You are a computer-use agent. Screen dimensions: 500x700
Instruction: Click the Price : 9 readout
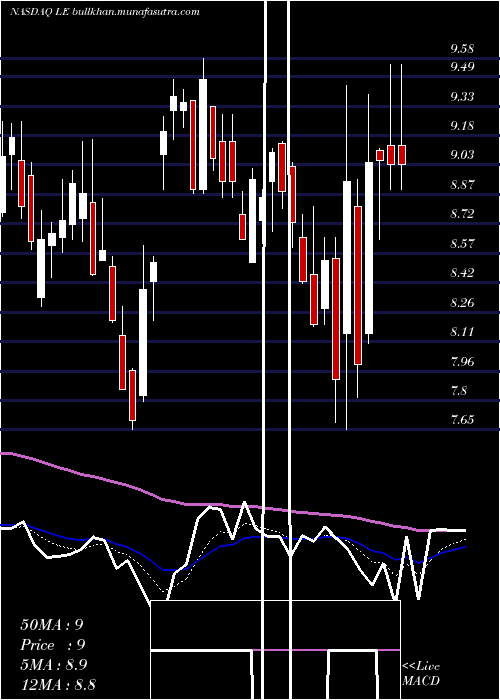point(52,645)
